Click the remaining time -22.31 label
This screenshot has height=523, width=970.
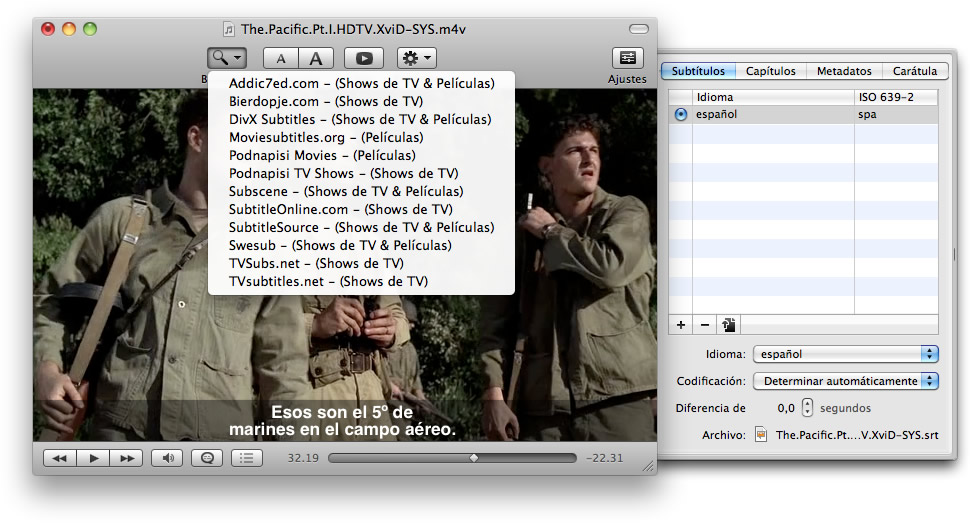pos(604,458)
